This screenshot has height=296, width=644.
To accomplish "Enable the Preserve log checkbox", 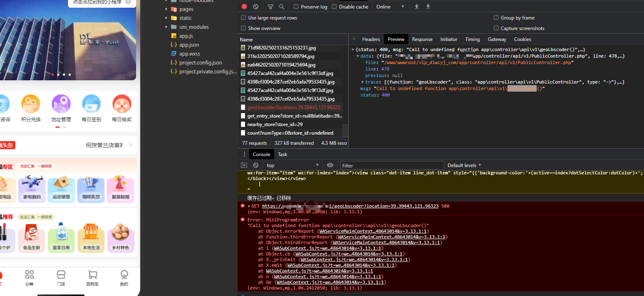I will tap(296, 6).
